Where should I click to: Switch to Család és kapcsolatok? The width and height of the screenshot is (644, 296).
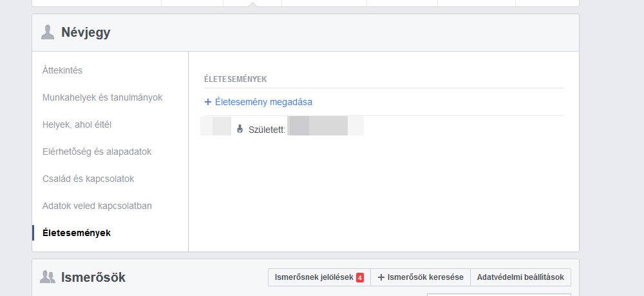[x=88, y=179]
